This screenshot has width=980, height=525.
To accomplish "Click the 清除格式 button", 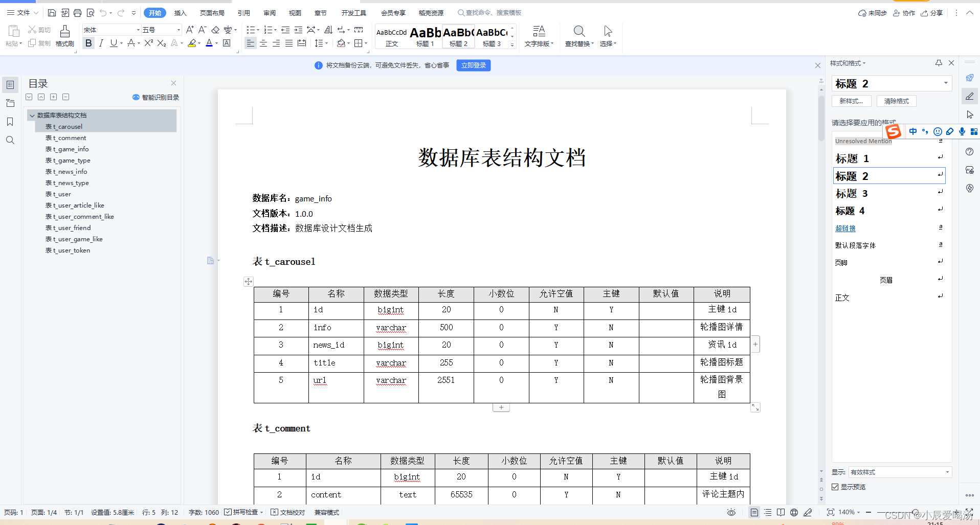I will pyautogui.click(x=896, y=101).
